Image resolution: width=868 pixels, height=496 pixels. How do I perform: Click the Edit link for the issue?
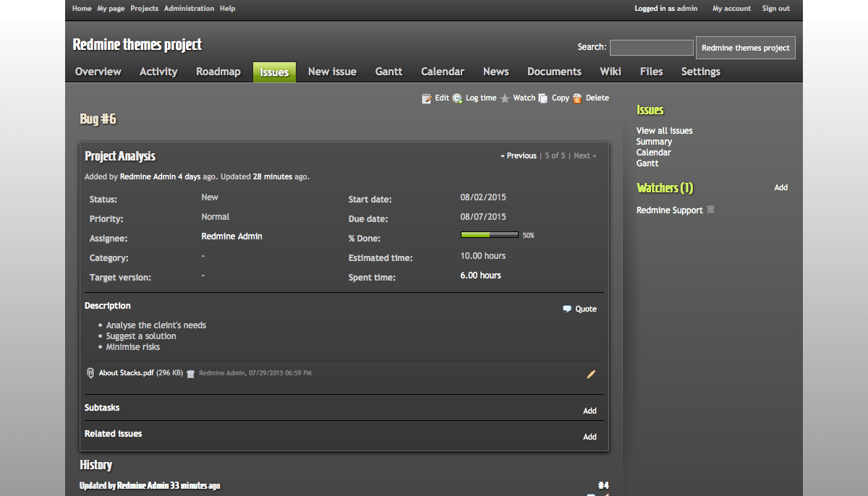[442, 98]
